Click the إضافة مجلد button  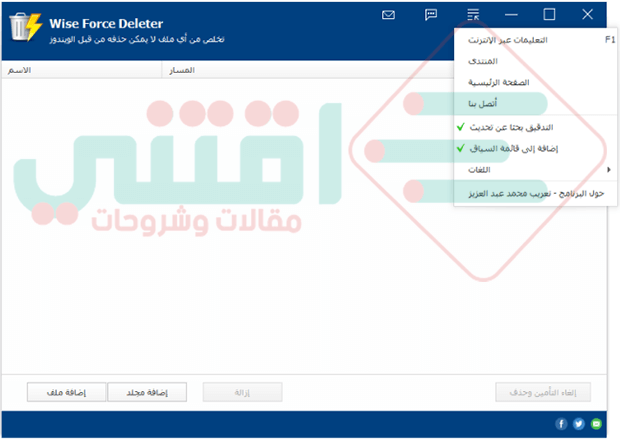(147, 392)
